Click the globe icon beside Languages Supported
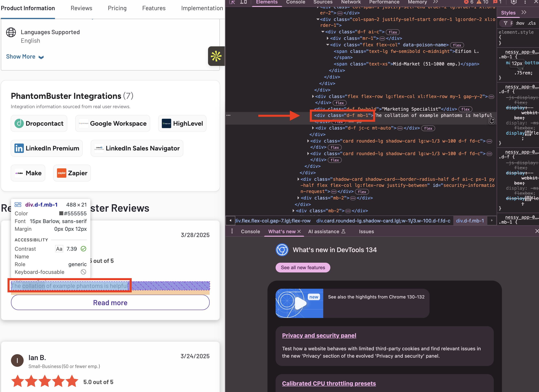Viewport: 539px width, 392px height. coord(11,32)
